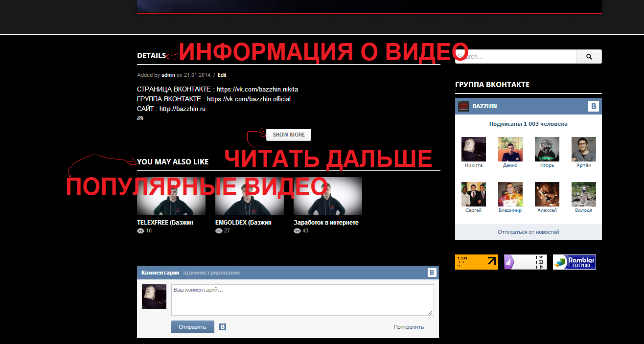
Task: Click the Отправить comment button
Action: [x=193, y=327]
